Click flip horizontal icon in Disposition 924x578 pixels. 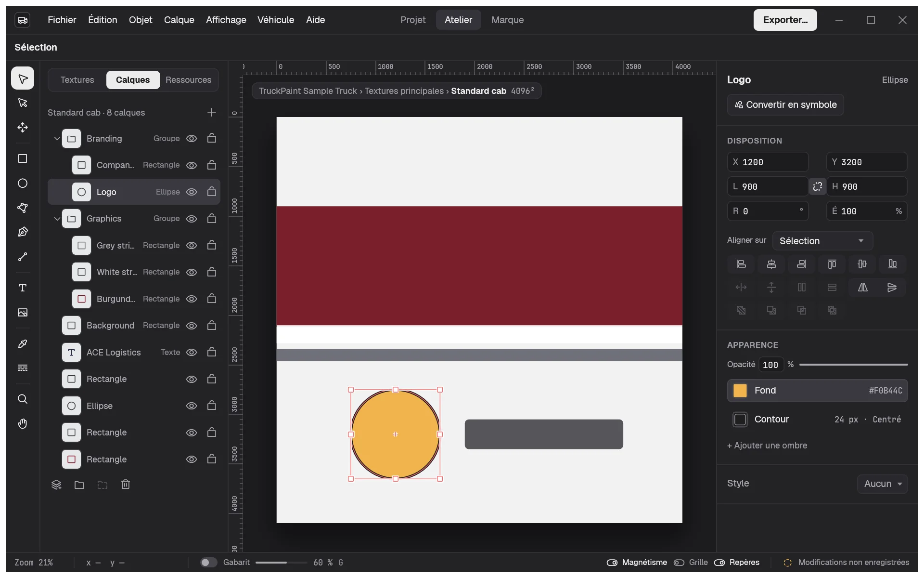862,287
